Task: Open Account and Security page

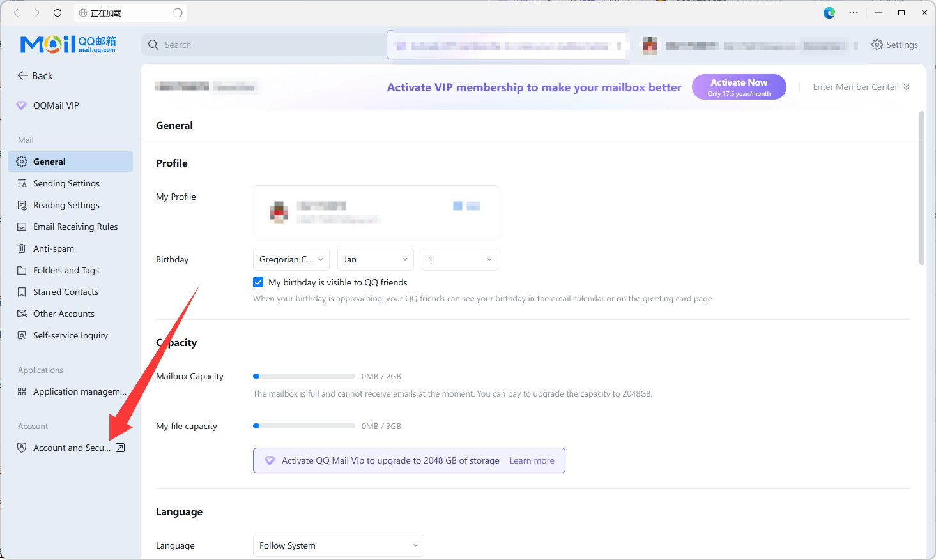Action: tap(70, 448)
